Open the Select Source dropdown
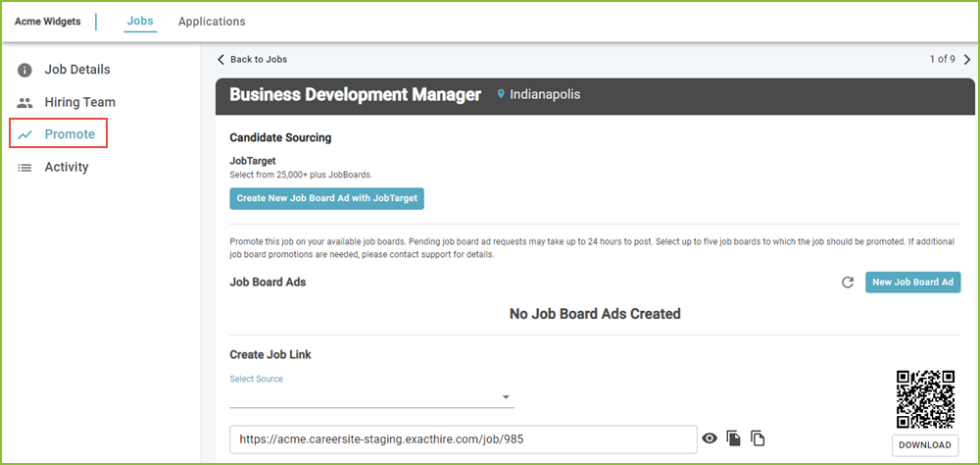The height and width of the screenshot is (465, 980). pyautogui.click(x=371, y=397)
